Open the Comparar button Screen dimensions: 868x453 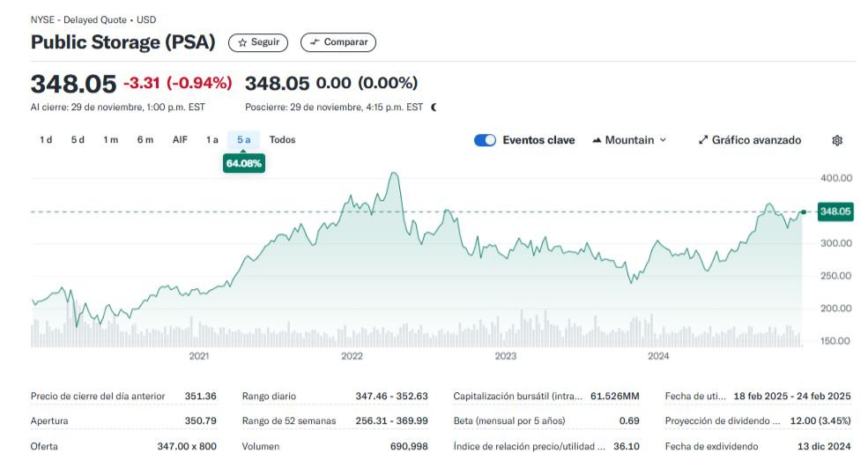(x=338, y=42)
